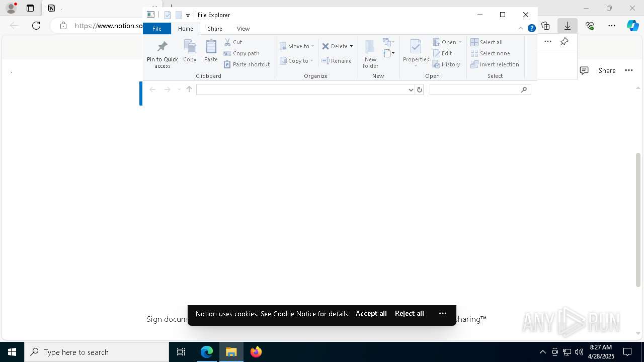Viewport: 644px width, 362px height.
Task: Click the New folder icon
Action: tap(370, 54)
